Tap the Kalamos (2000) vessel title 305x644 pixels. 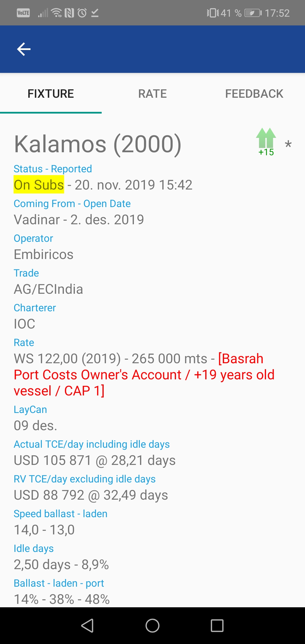pyautogui.click(x=98, y=144)
